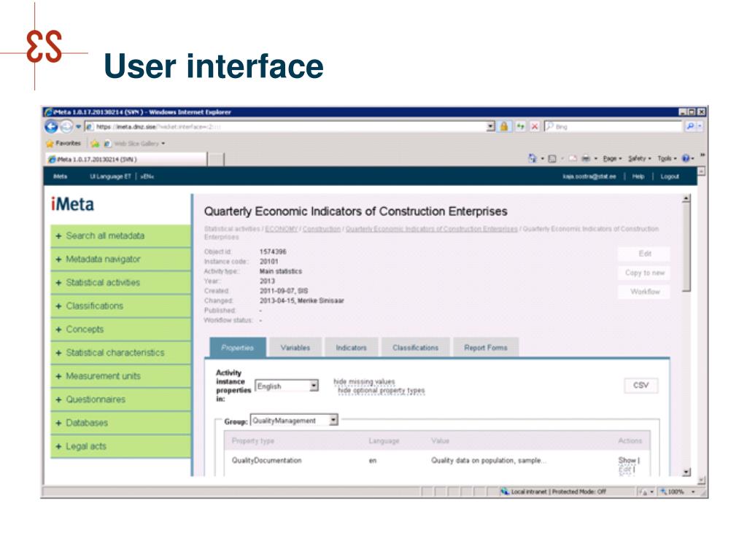The image size is (747, 560).
Task: Expand Concepts sidebar section
Action: coord(120,329)
